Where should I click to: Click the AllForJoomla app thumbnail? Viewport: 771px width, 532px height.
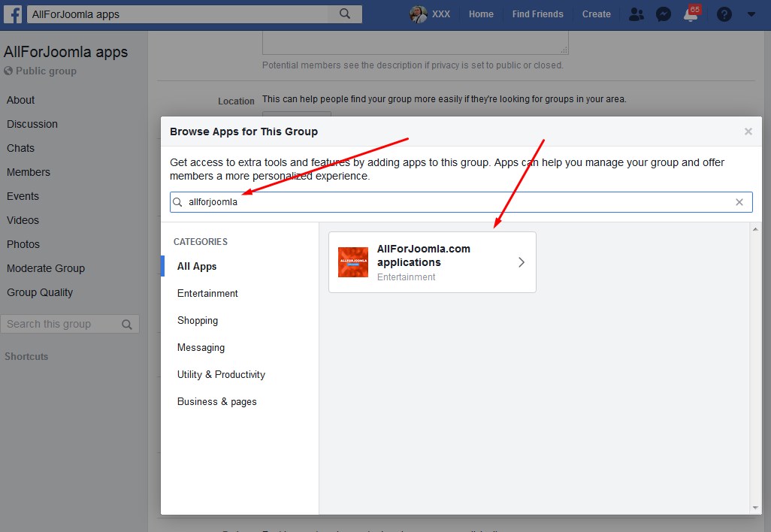(353, 262)
